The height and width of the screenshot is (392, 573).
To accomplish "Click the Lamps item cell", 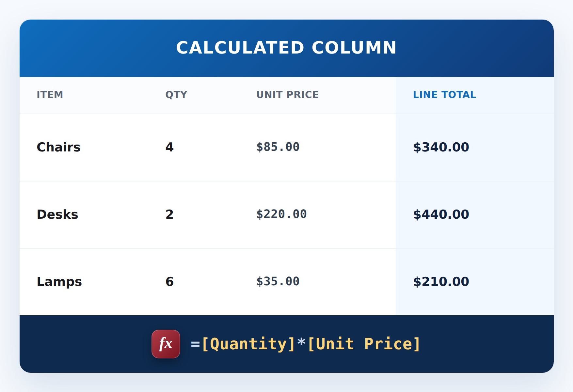I will coord(59,282).
